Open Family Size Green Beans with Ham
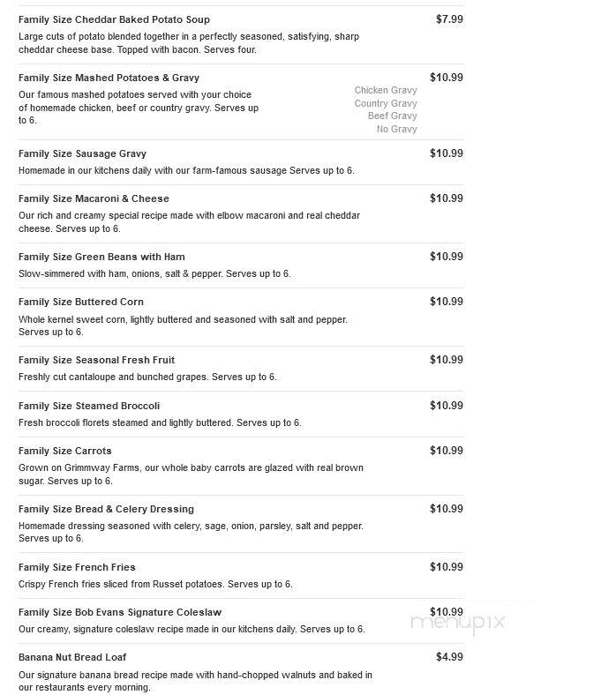The height and width of the screenshot is (695, 616). click(101, 257)
